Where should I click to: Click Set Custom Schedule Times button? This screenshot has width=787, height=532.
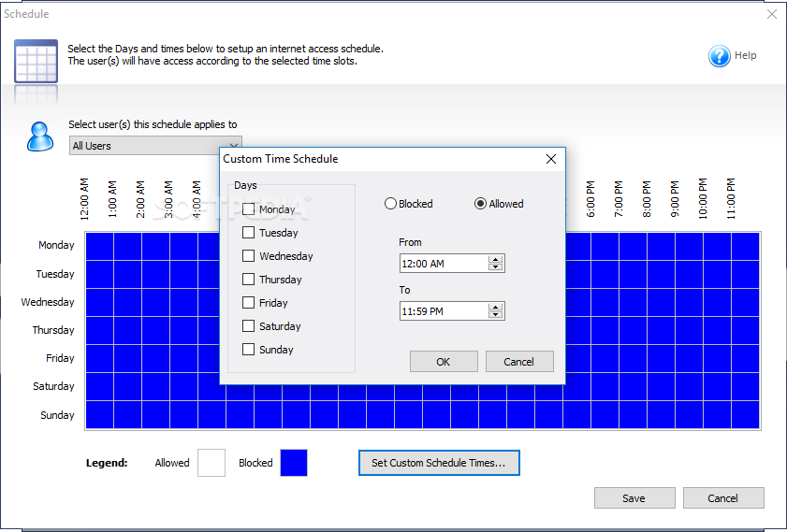click(439, 463)
